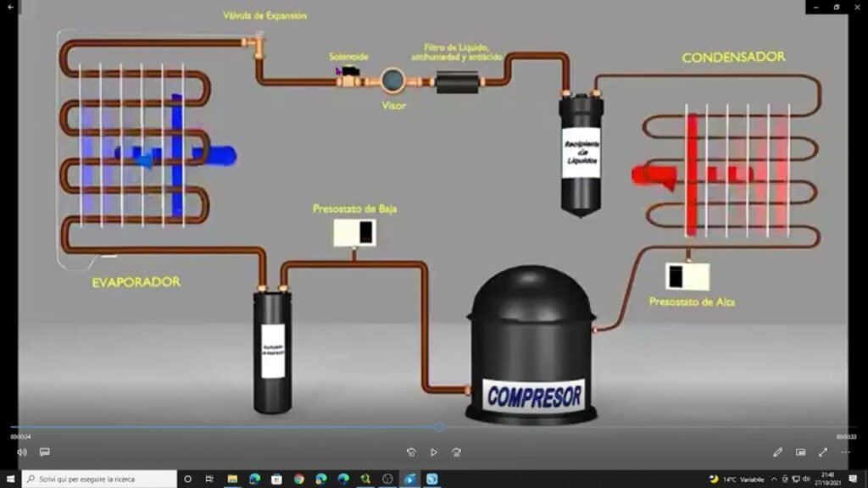Click the Windows Start button
Image resolution: width=868 pixels, height=488 pixels.
point(9,479)
